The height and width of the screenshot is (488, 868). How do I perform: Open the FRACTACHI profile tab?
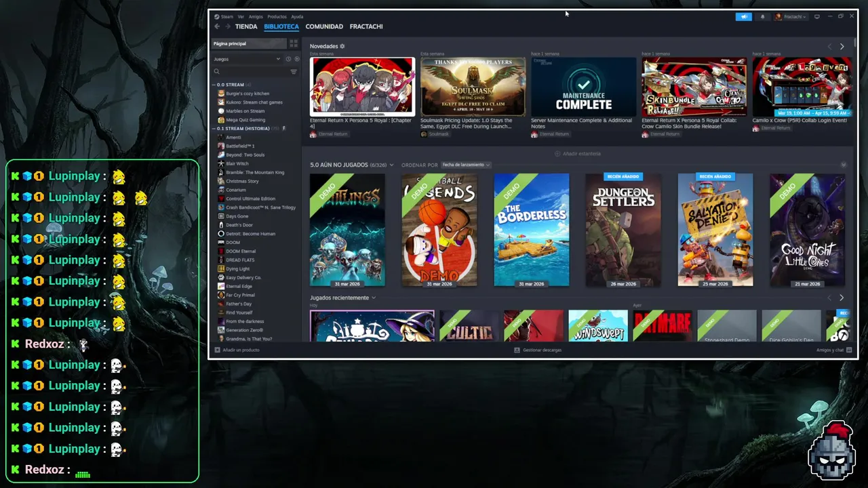pyautogui.click(x=366, y=26)
